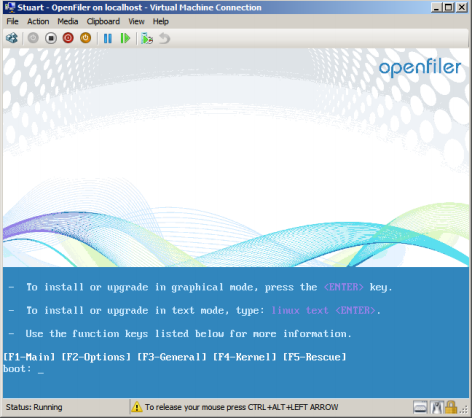
Task: Click the window resize grip corner
Action: coord(464,410)
